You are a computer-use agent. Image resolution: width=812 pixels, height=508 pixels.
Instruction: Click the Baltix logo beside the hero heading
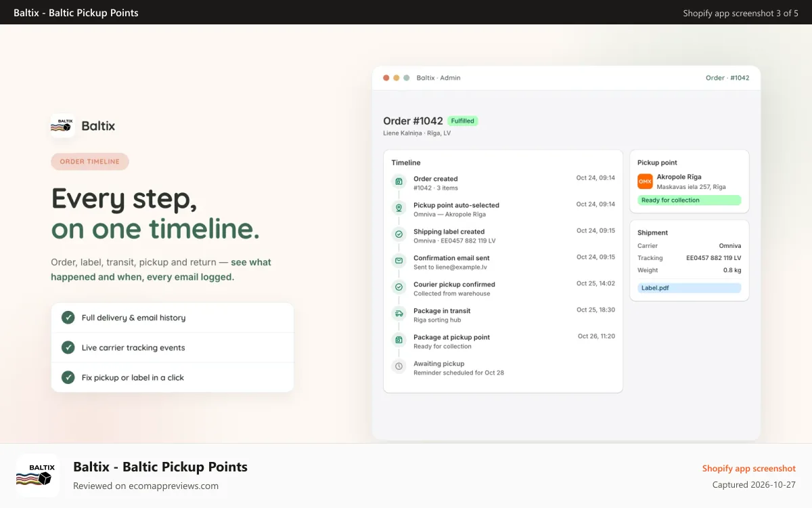point(63,126)
